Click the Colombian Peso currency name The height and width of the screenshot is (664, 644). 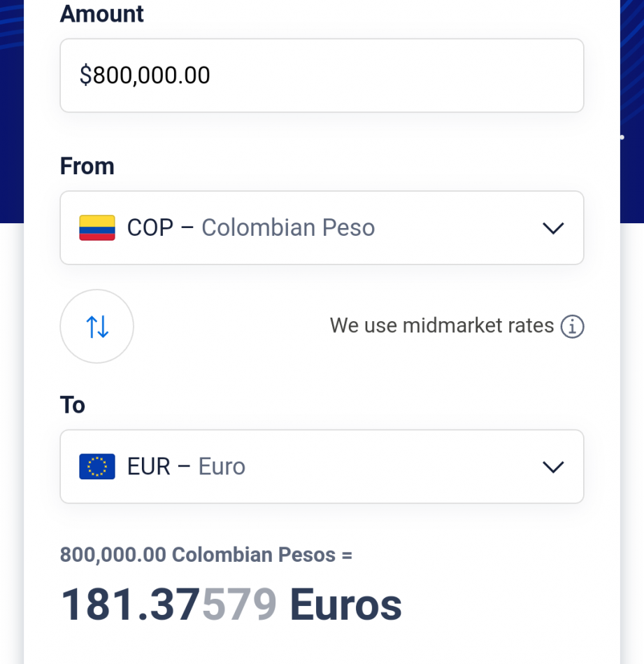[288, 228]
